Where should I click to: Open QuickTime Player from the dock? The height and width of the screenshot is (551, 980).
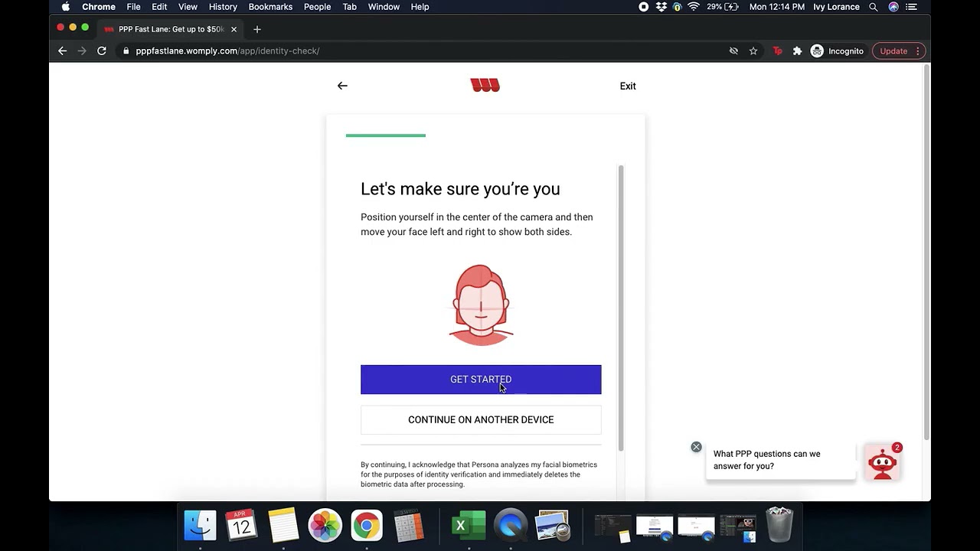[511, 526]
